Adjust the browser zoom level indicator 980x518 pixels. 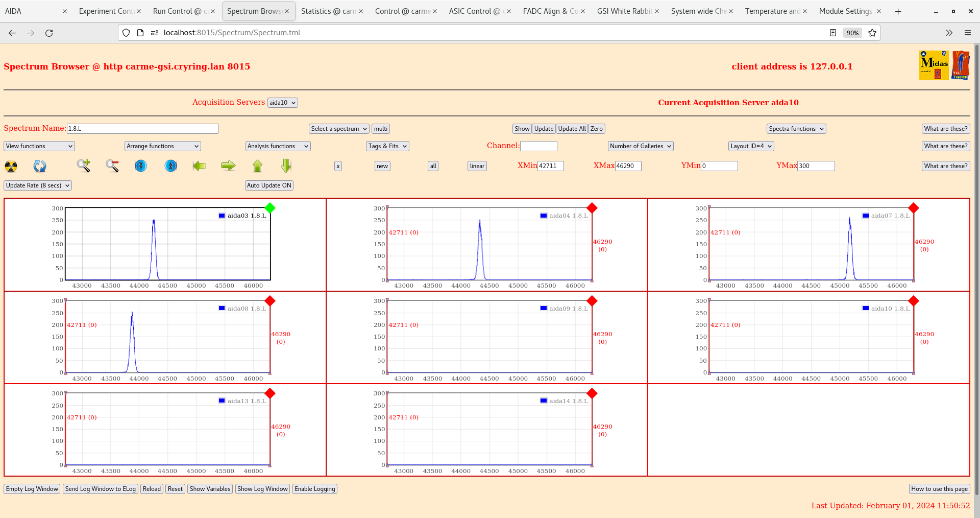pyautogui.click(x=852, y=33)
